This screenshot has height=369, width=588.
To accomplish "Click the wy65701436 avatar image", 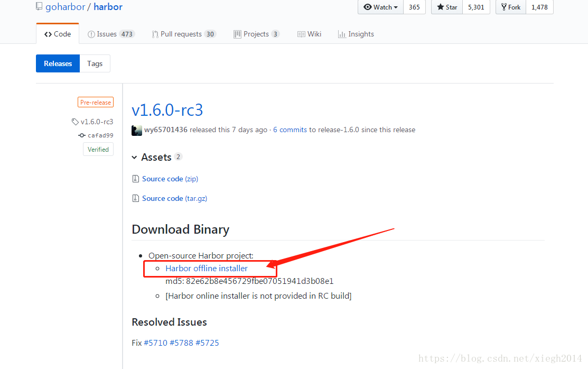I will (x=137, y=130).
